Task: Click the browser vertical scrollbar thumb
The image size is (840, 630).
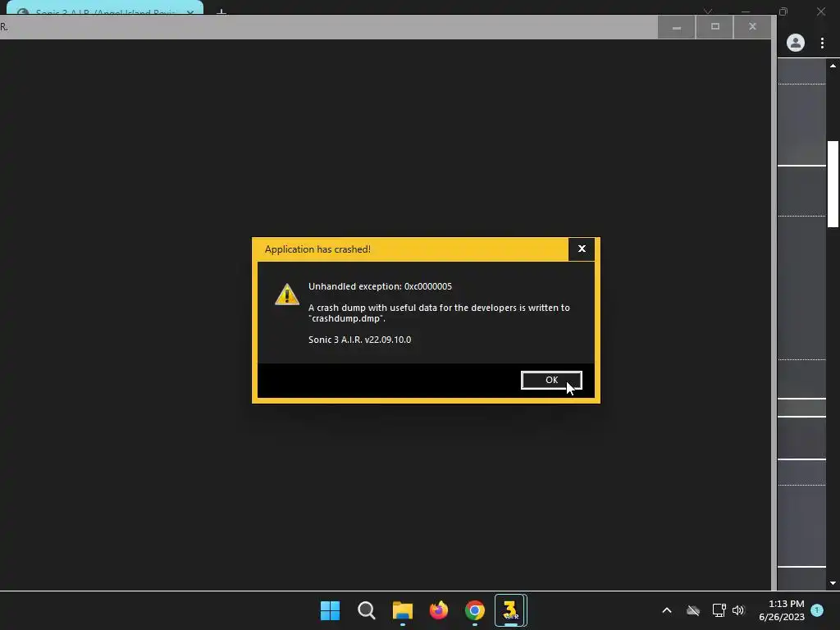Action: click(x=833, y=185)
